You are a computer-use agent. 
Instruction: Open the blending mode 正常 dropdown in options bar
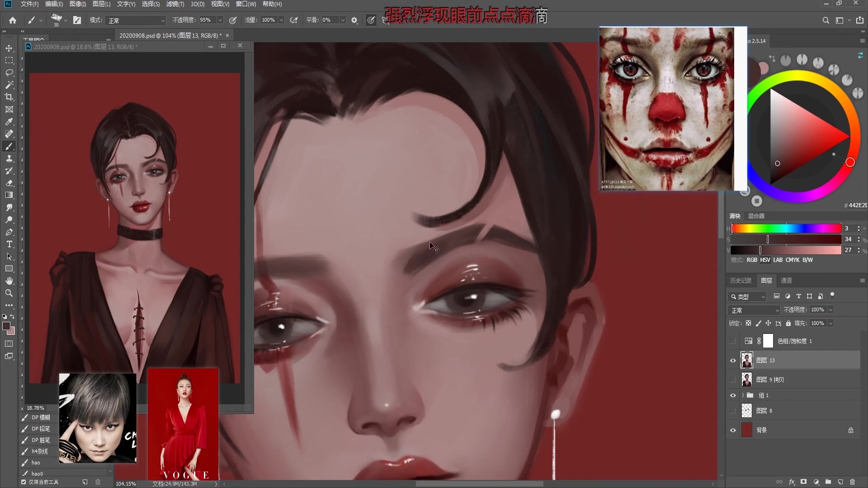coord(136,20)
